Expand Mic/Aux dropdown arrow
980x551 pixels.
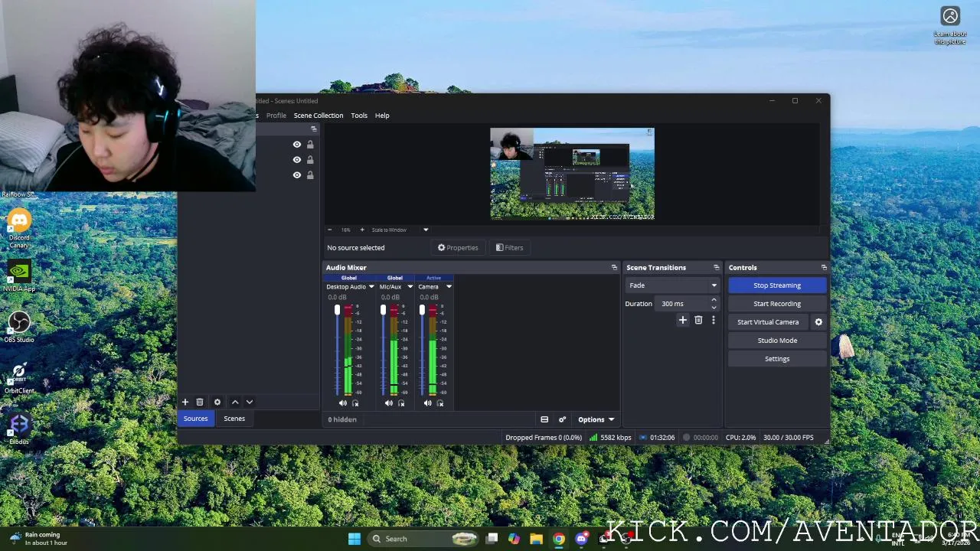(410, 287)
